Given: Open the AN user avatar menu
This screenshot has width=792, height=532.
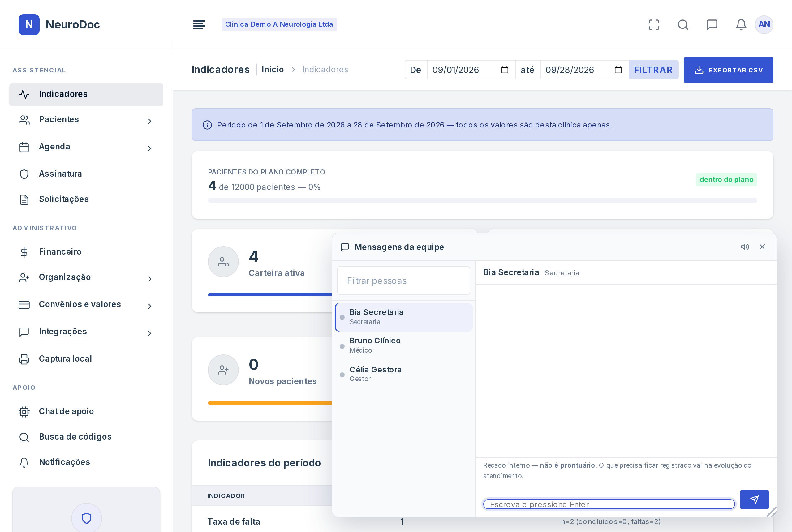Looking at the screenshot, I should tap(764, 24).
